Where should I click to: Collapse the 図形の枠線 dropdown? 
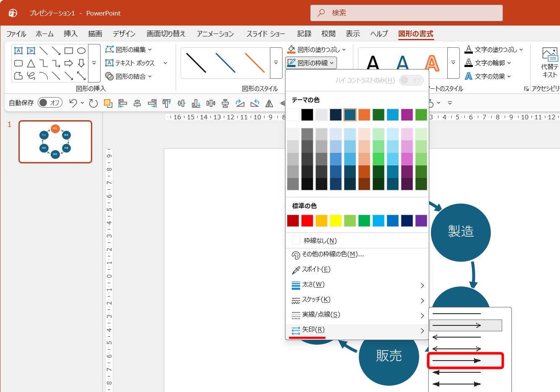[x=311, y=63]
